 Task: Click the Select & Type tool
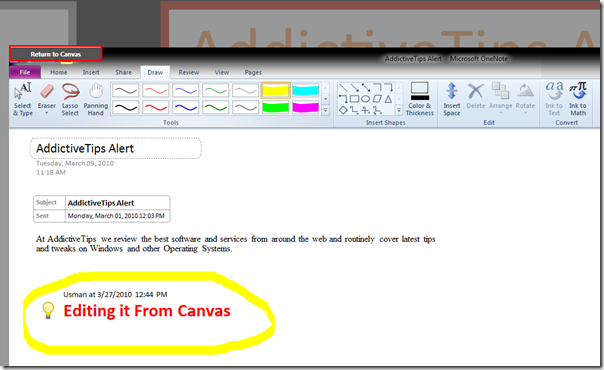point(23,99)
